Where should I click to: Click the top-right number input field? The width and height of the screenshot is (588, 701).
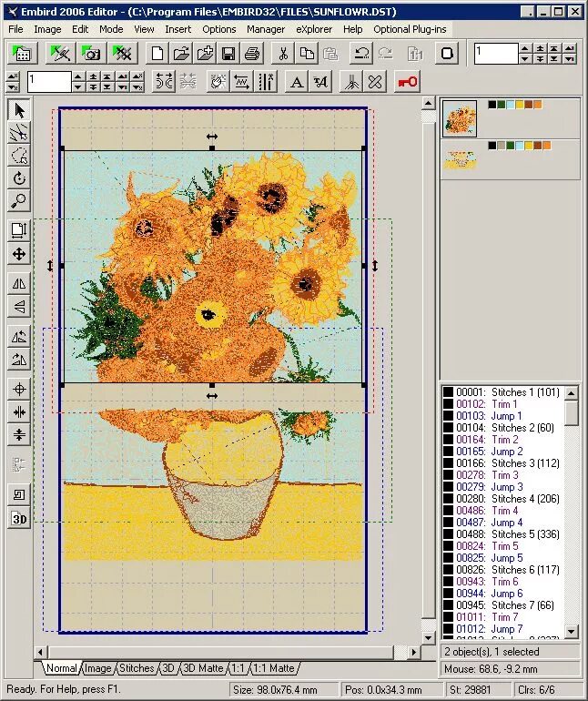click(x=496, y=54)
